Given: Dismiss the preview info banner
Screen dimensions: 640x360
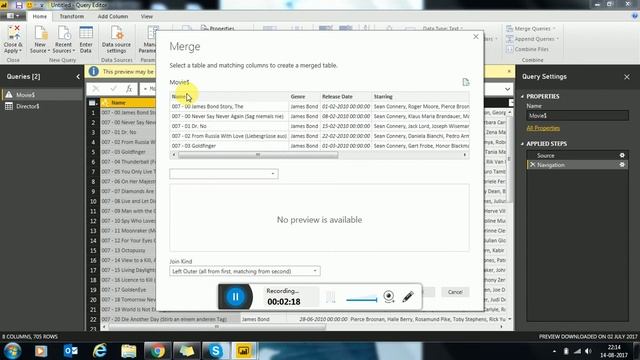Looking at the screenshot, I should [509, 71].
